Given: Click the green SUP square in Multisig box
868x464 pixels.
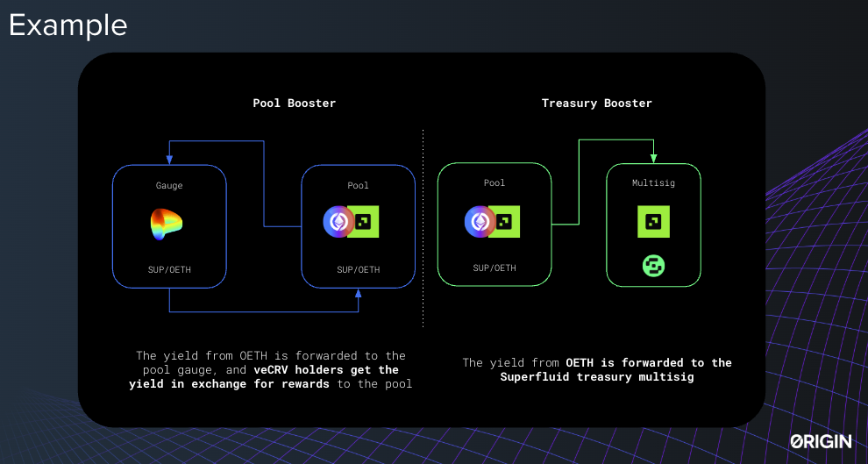Looking at the screenshot, I should coord(654,222).
